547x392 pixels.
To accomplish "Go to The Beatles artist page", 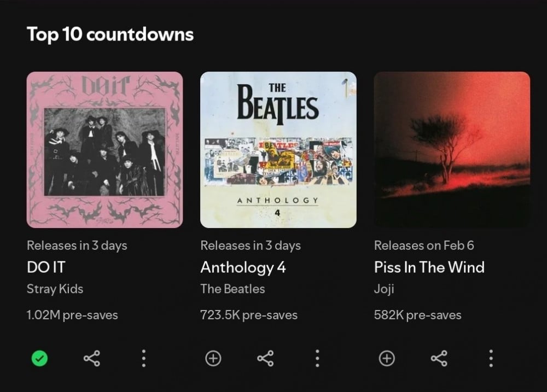I will (x=232, y=289).
